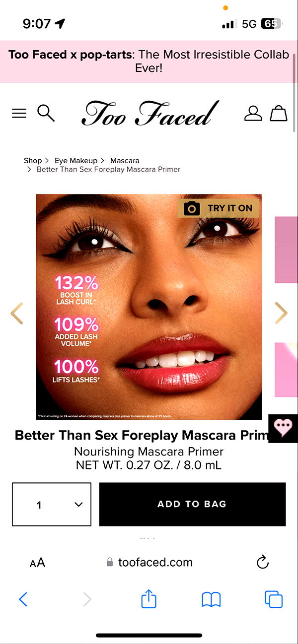Tap the Too Faced logo
Screen dimensions: 298x644
coord(149,113)
